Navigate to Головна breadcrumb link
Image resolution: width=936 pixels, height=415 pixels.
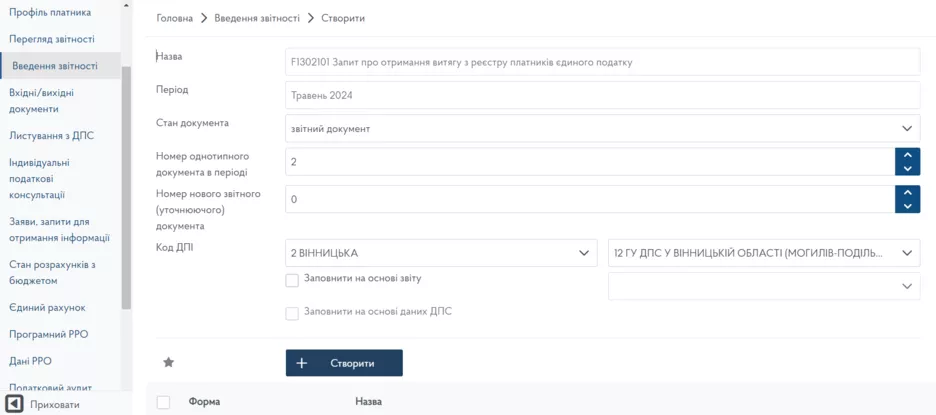point(174,19)
